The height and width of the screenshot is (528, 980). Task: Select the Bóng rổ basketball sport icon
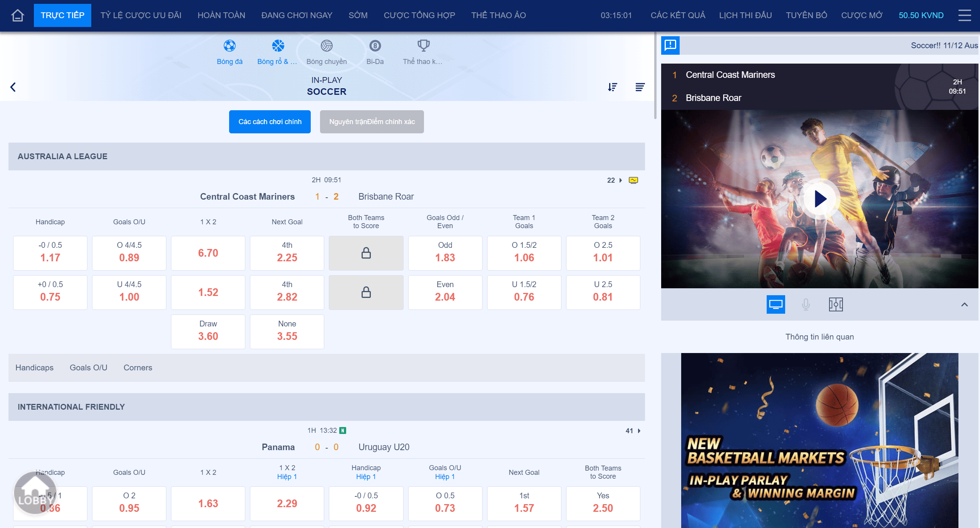(278, 46)
